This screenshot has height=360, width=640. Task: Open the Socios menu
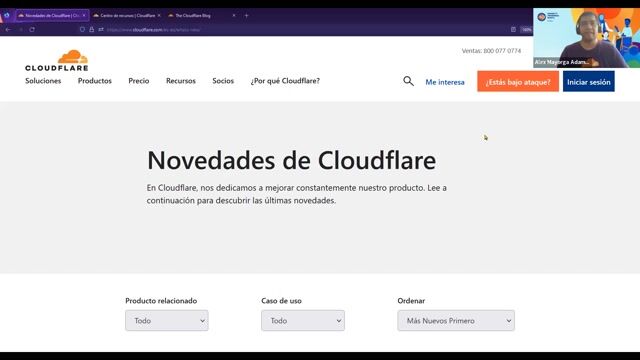point(223,81)
